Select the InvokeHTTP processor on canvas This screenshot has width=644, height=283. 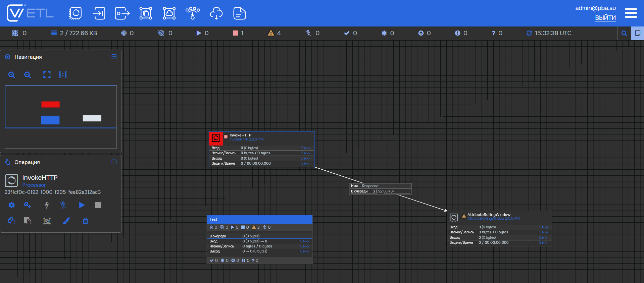[x=261, y=149]
